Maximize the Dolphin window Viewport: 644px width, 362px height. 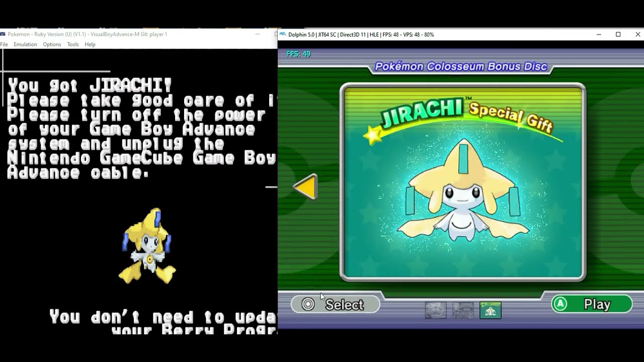tap(618, 34)
